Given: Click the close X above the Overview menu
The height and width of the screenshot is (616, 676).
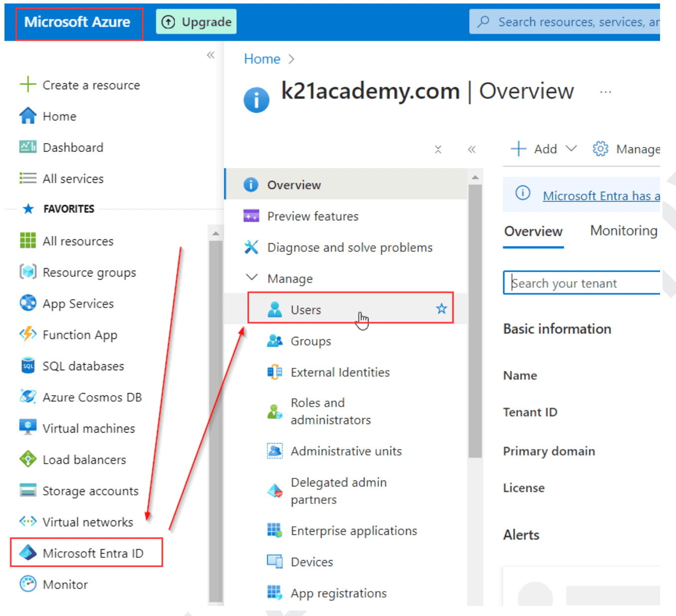Looking at the screenshot, I should [438, 149].
